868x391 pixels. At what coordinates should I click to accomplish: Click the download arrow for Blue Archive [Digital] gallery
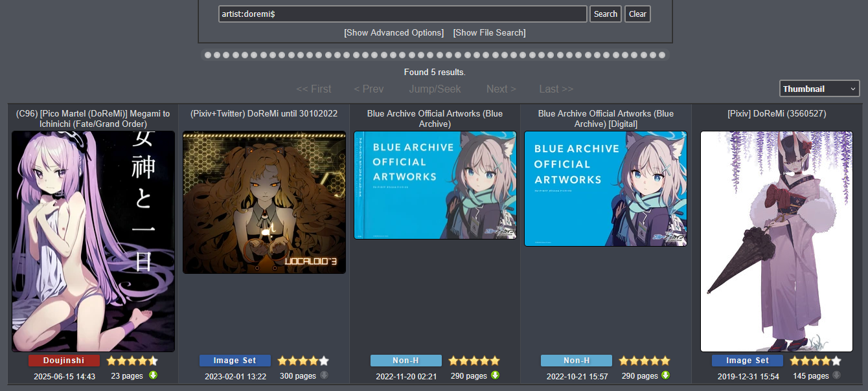click(665, 375)
